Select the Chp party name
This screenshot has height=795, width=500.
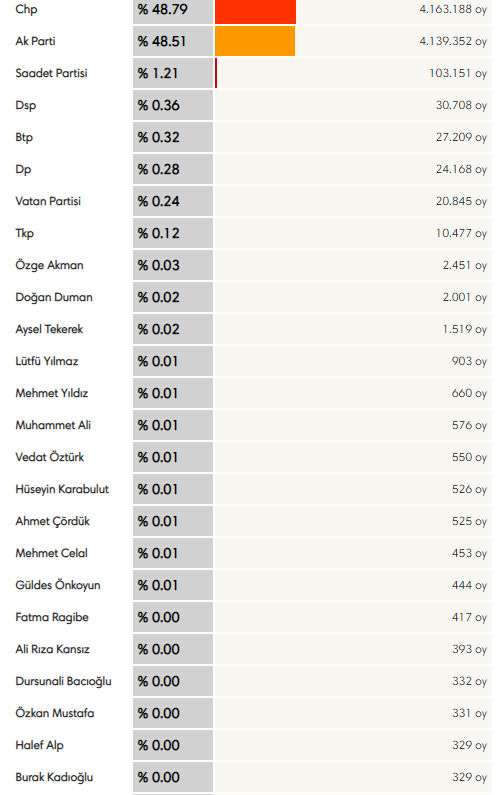click(26, 10)
